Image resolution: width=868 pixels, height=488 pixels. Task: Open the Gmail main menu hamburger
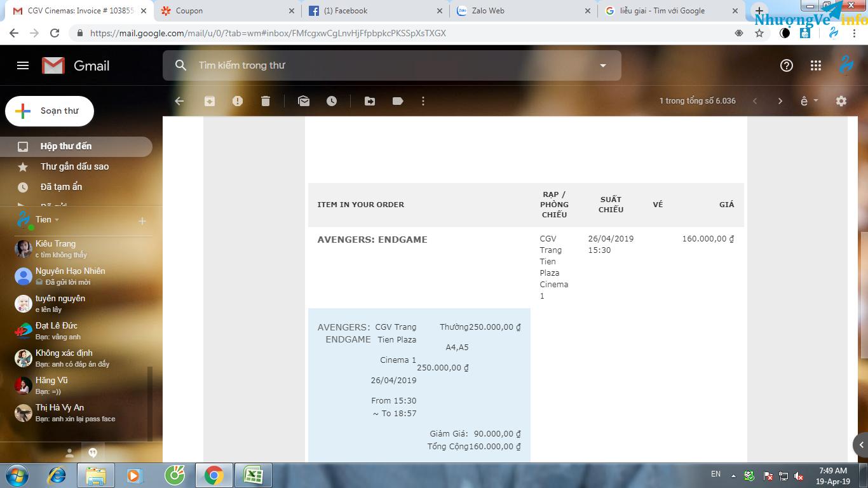tap(23, 65)
